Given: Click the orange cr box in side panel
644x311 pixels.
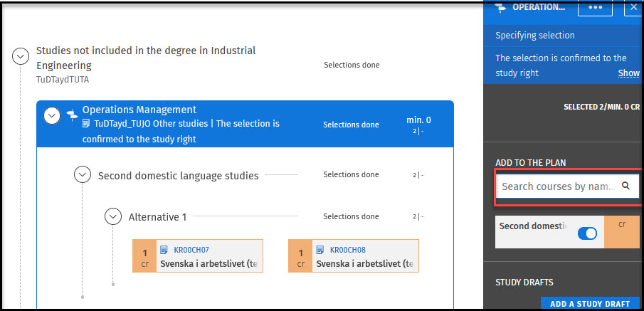Looking at the screenshot, I should (621, 232).
